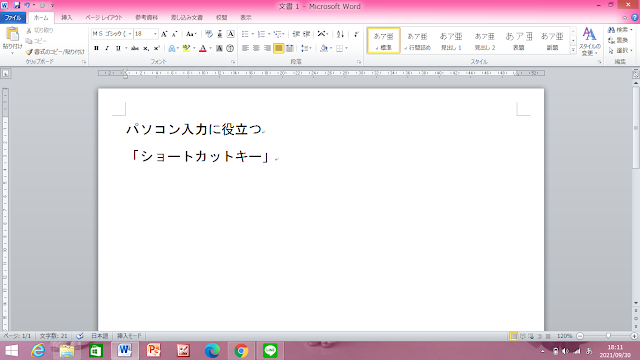Image resolution: width=640 pixels, height=360 pixels.
Task: Click the zoom slider handle
Action: (x=608, y=336)
